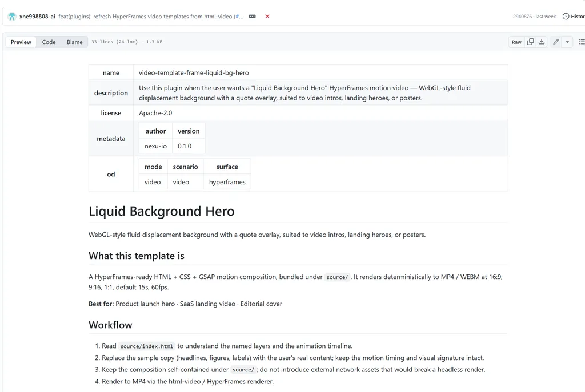The height and width of the screenshot is (392, 585).
Task: Select the 'description' row header
Action: coord(111,93)
